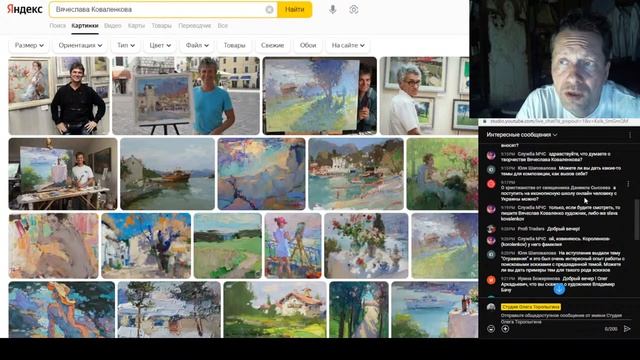Click the Ирина Божерянова avatar in chat
This screenshot has width=640, height=360.
pos(491,280)
